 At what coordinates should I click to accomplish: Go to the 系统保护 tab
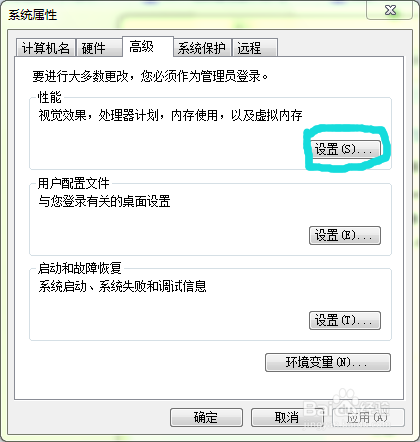coord(202,48)
